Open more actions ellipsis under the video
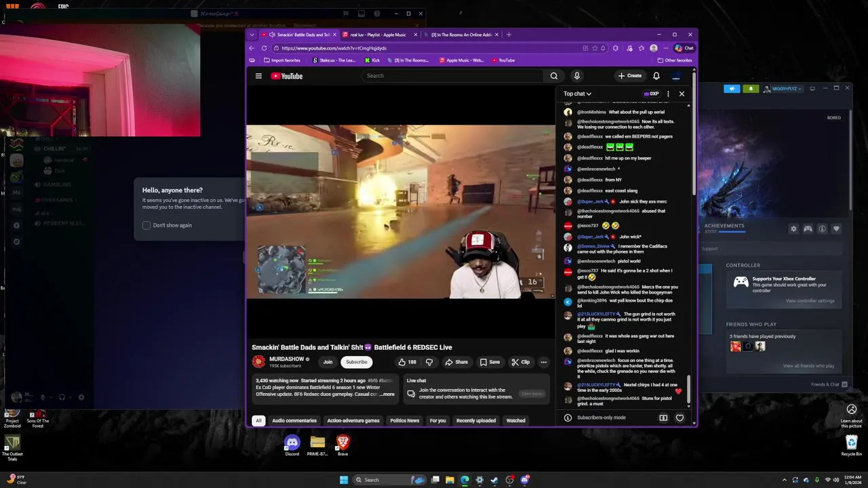The width and height of the screenshot is (868, 488). click(543, 362)
